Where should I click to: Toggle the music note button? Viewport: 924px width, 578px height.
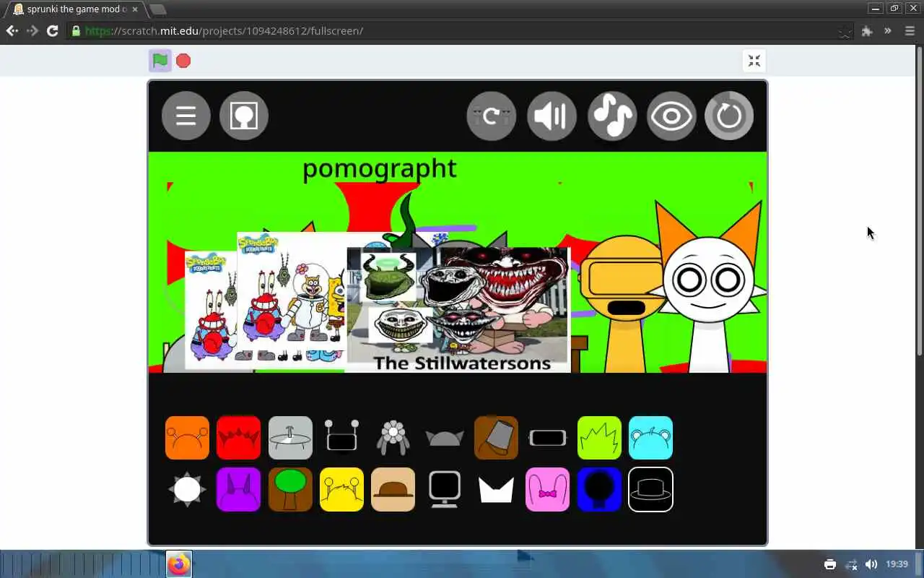coord(612,116)
